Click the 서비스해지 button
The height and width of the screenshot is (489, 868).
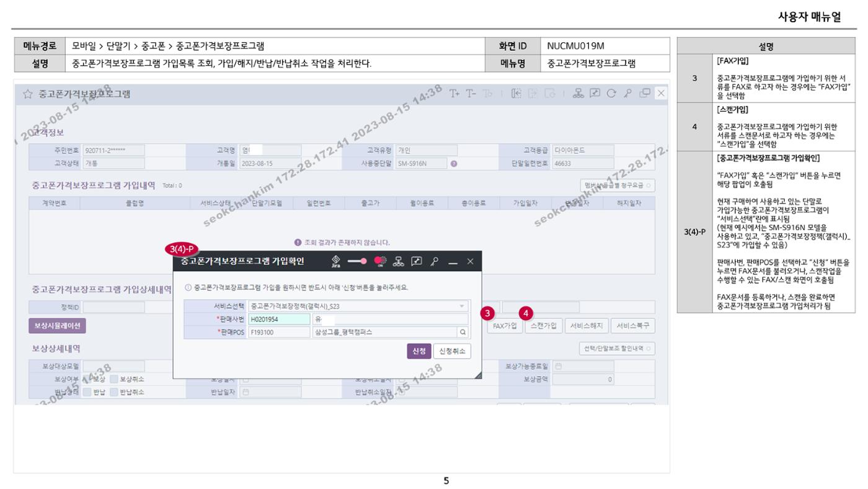(586, 326)
